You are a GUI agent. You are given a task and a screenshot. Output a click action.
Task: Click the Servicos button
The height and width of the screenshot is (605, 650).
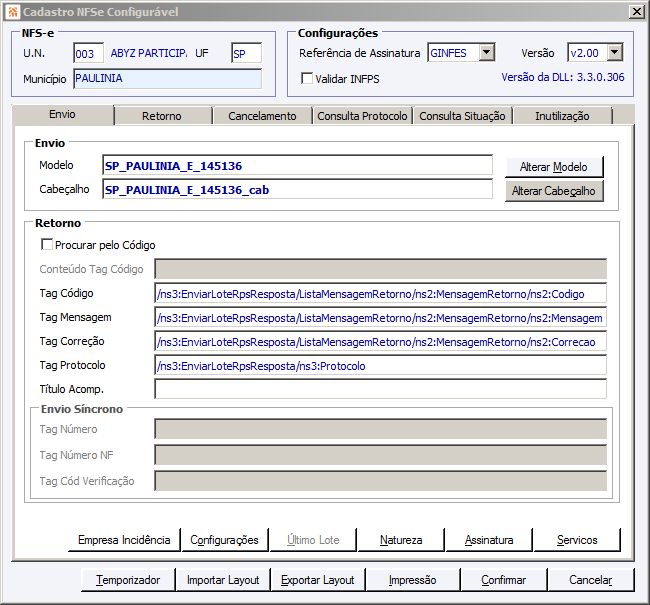point(577,540)
